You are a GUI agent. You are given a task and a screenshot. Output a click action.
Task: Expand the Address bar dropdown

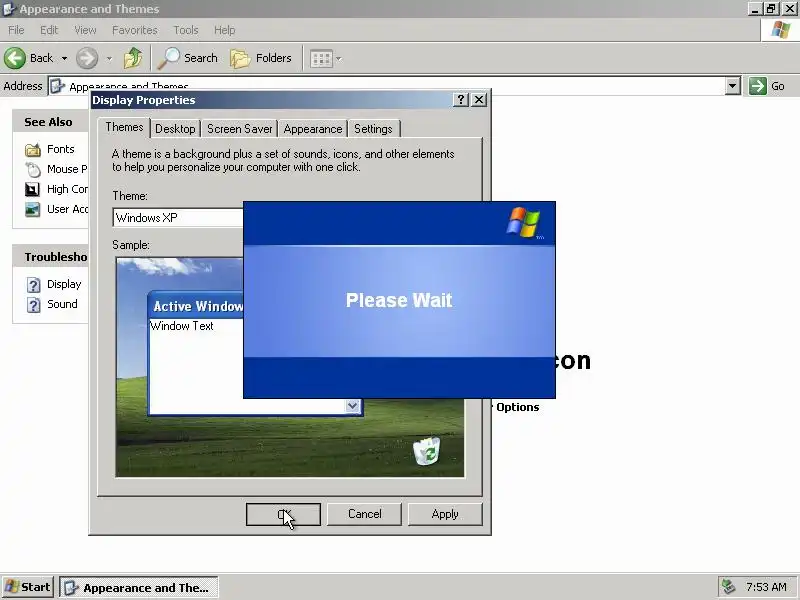(733, 86)
